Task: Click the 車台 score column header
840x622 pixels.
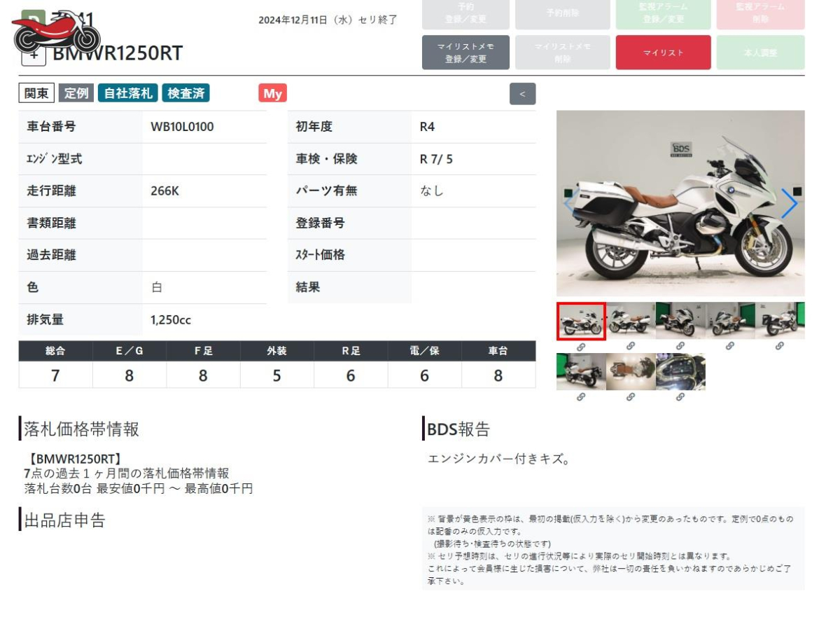Action: tap(498, 351)
